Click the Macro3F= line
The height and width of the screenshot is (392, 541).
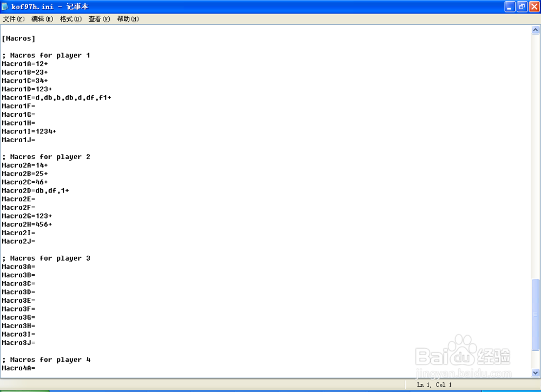click(x=18, y=309)
